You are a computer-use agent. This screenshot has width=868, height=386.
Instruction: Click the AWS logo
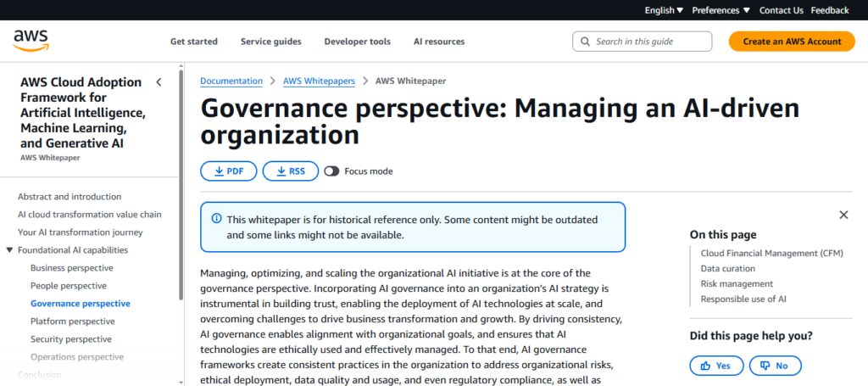(31, 41)
